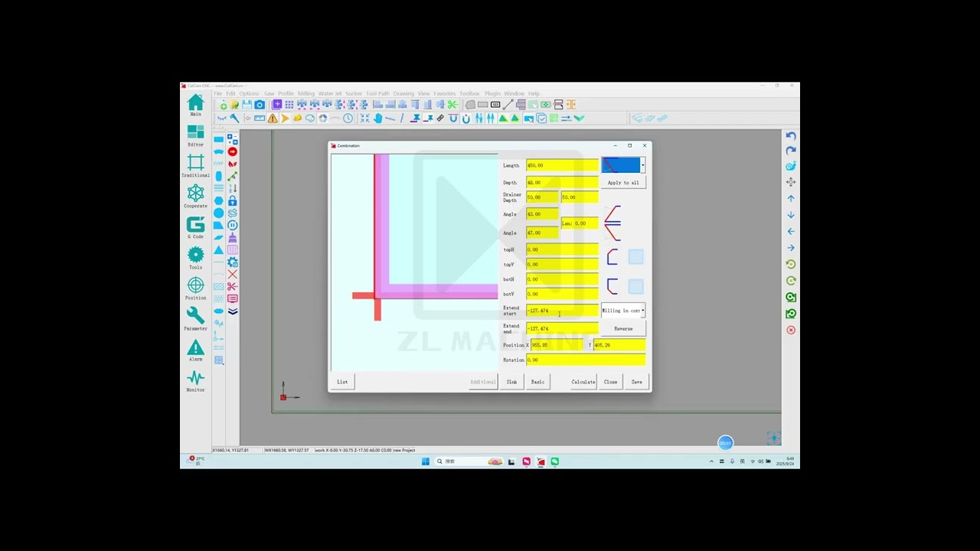The width and height of the screenshot is (980, 551).
Task: Click the save floppy disk toolbar icon
Action: point(247,105)
